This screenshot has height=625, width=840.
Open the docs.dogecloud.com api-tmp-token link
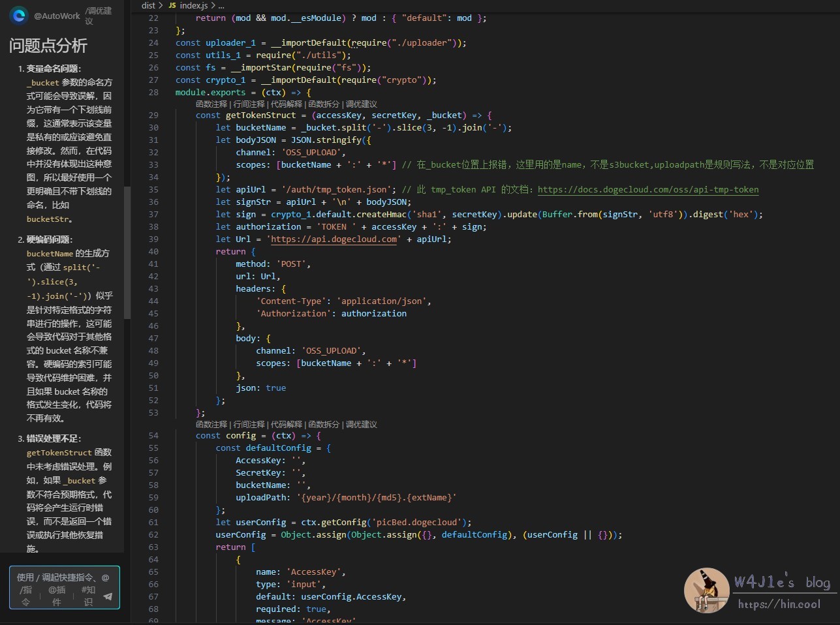click(x=648, y=190)
